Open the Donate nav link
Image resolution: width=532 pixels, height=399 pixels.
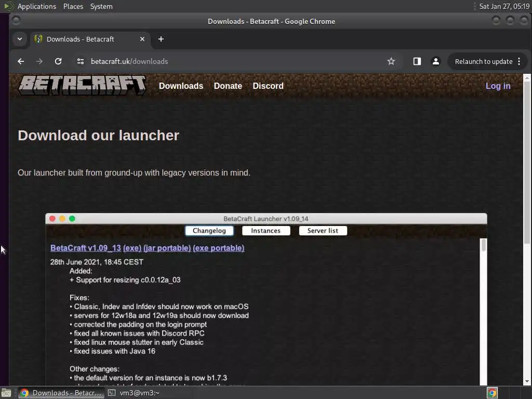228,86
